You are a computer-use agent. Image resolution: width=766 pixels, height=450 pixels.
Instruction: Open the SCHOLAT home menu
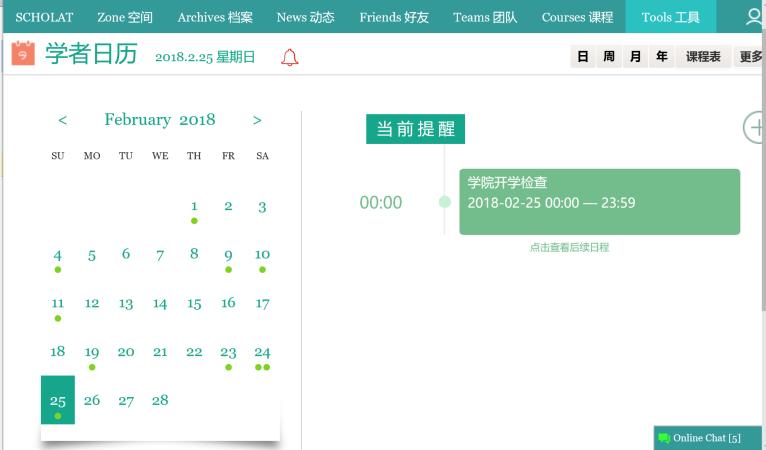(44, 17)
